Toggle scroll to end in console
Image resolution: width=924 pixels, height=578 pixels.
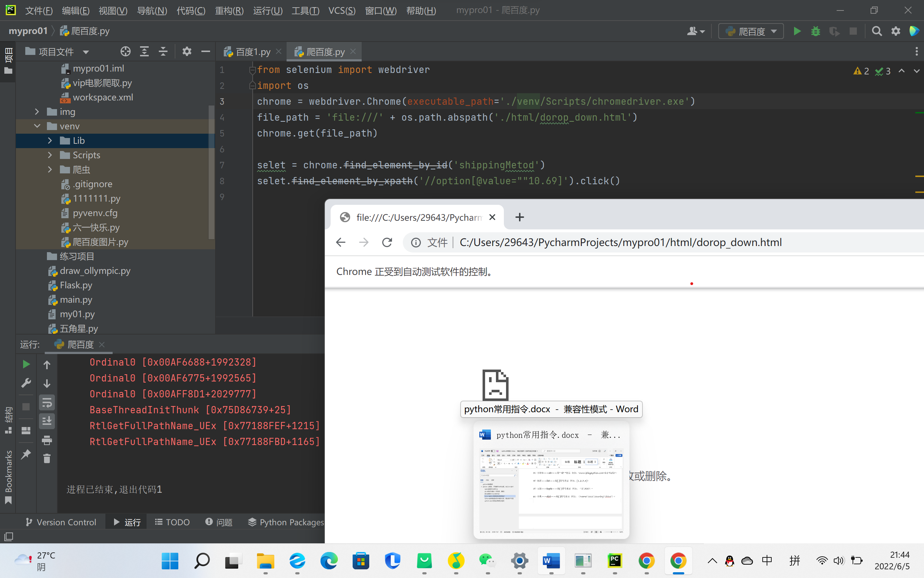pyautogui.click(x=47, y=421)
